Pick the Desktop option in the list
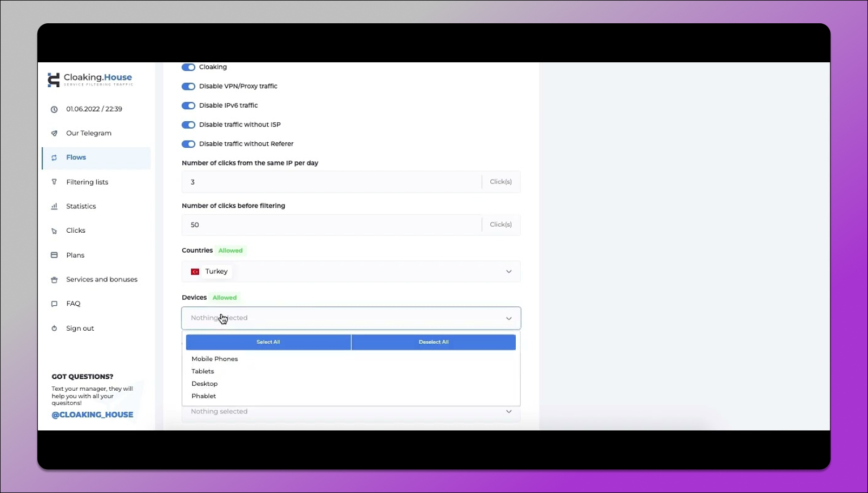The height and width of the screenshot is (493, 868). tap(205, 384)
